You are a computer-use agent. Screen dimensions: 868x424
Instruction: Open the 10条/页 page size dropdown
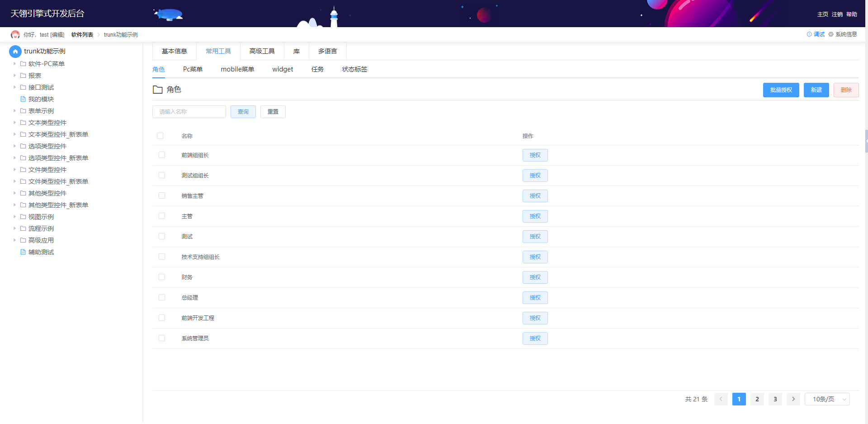tap(827, 399)
